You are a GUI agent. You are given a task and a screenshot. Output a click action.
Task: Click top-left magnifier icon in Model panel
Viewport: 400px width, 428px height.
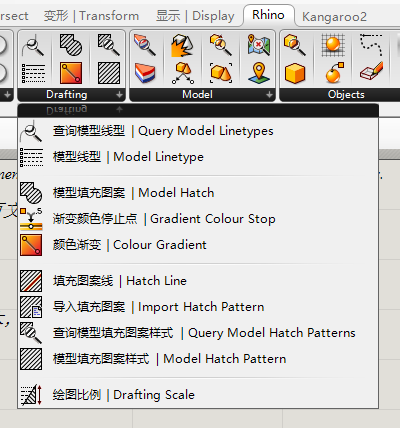coord(145,44)
